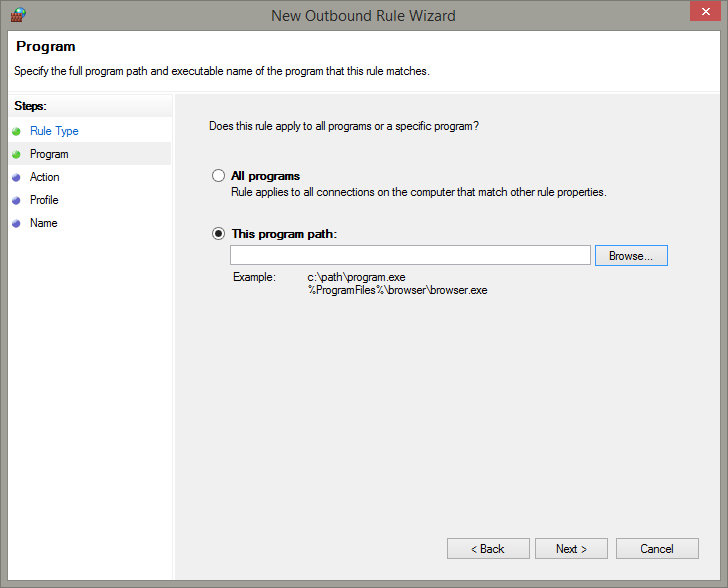Select the Name step in sidebar

[x=44, y=223]
